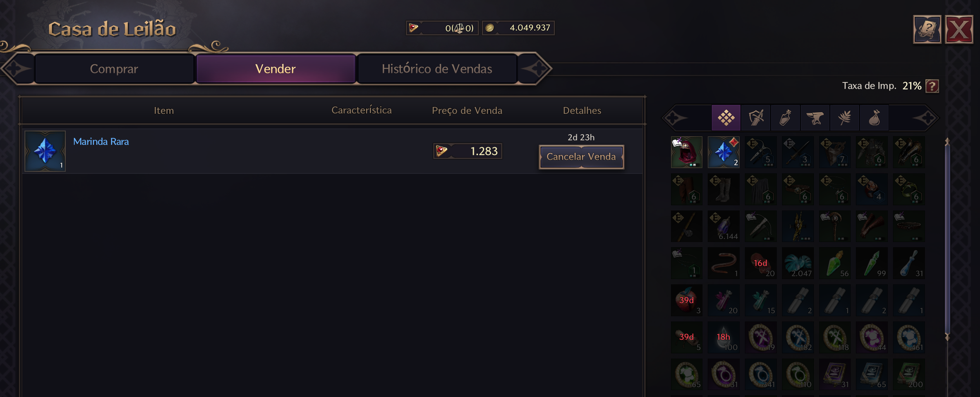
Task: Click the gold coin balance display
Action: (x=518, y=28)
